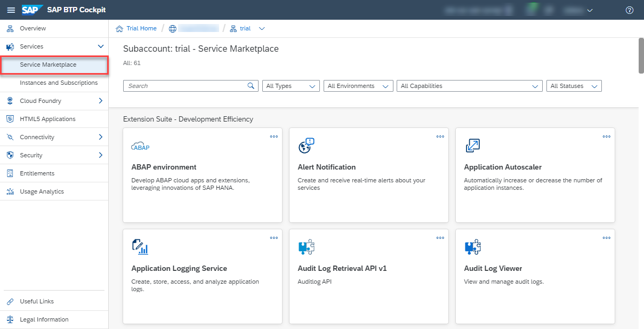The image size is (644, 329).
Task: Click the SAP BTP Cockpit title text
Action: pyautogui.click(x=77, y=10)
